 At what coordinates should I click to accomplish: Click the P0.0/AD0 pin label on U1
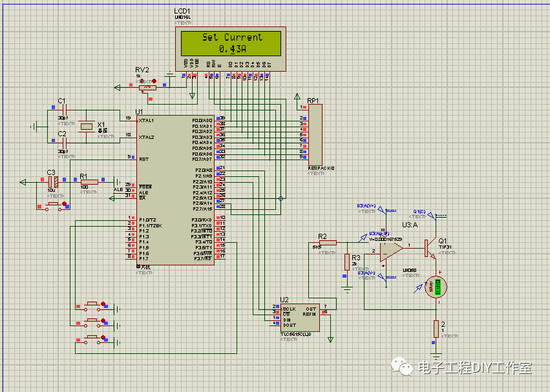pos(202,120)
